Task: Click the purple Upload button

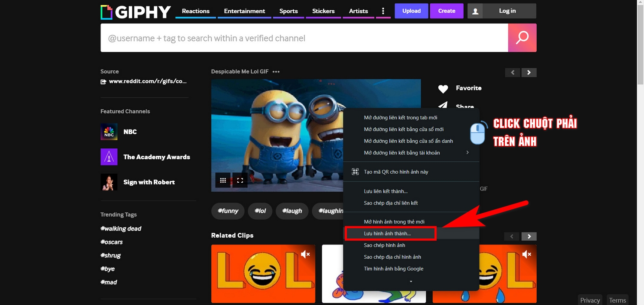Action: click(x=411, y=11)
